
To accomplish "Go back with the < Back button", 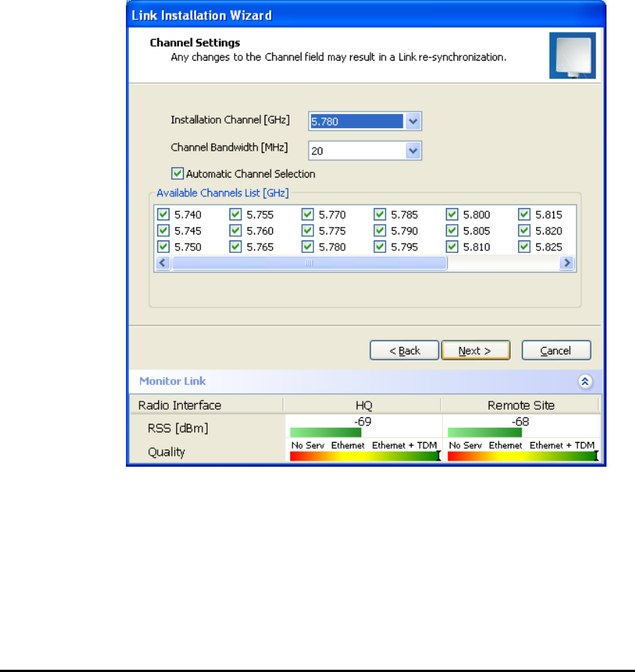I will pyautogui.click(x=404, y=351).
